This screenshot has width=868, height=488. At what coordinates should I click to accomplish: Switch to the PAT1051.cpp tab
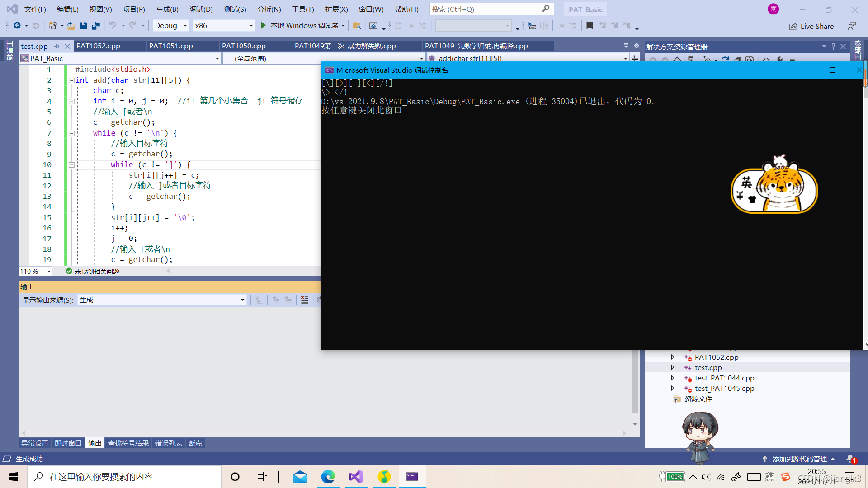(171, 46)
